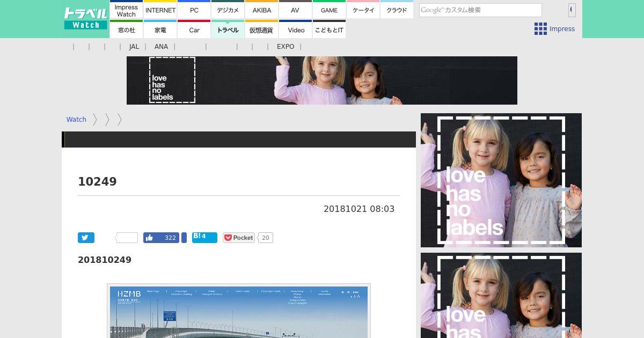Click the search submit button

point(572,10)
